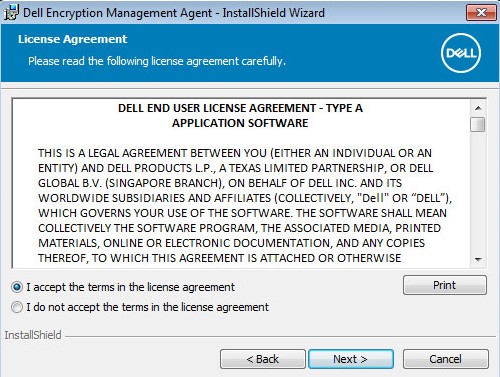Select "I accept the terms" radio button

tap(17, 287)
